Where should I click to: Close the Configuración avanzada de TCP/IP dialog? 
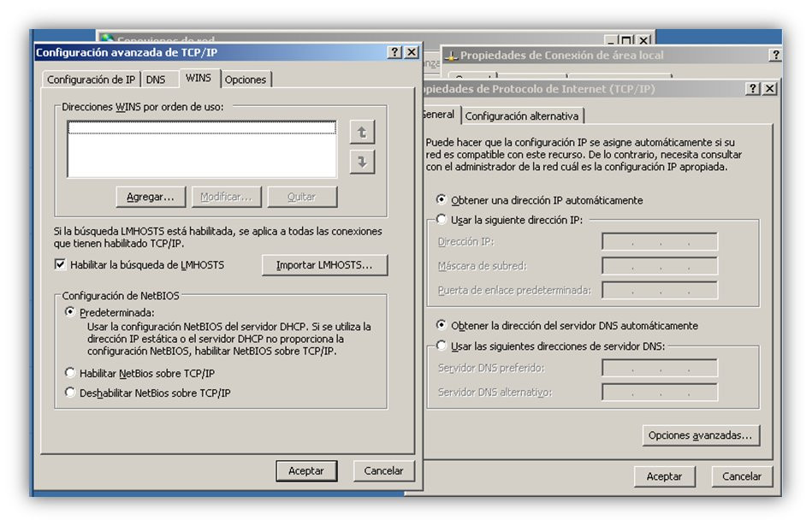point(412,52)
